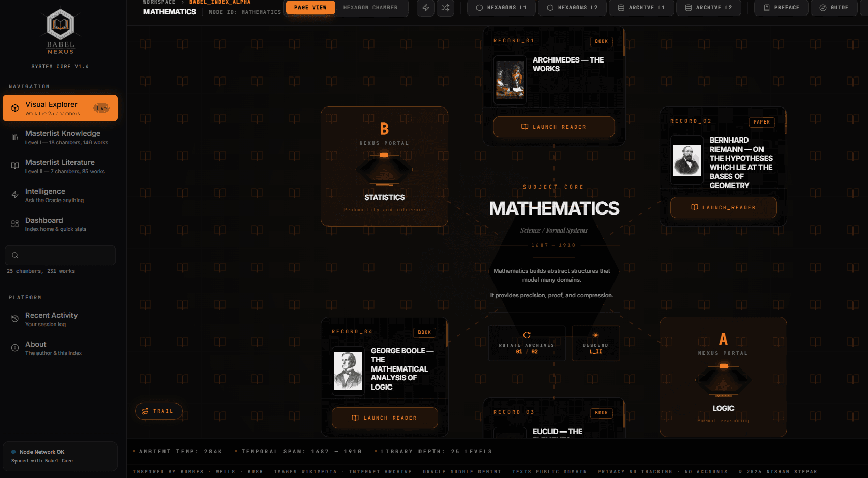Select Hexagons L1 tab
Screen dimensions: 868x478
tap(501, 8)
